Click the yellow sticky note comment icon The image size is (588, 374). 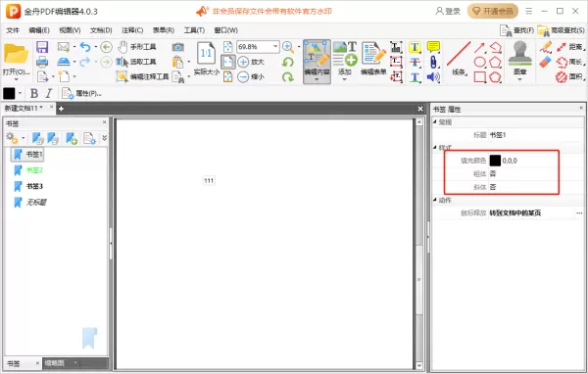(433, 47)
